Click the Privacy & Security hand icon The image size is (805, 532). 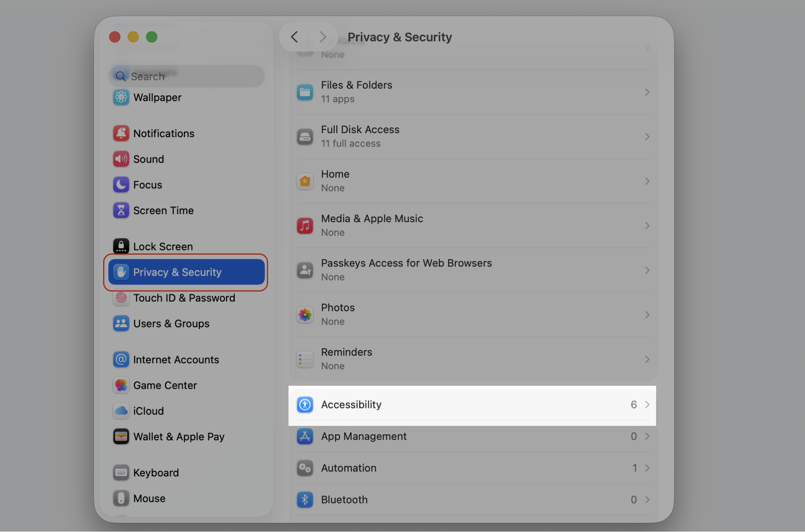tap(121, 272)
